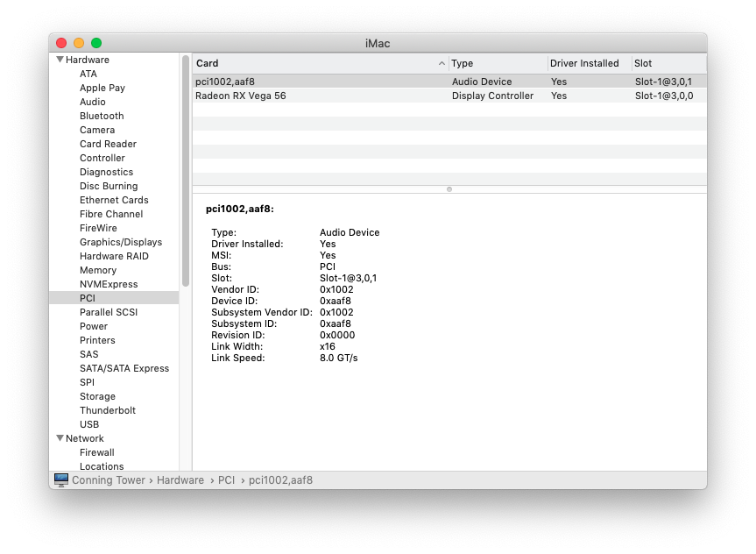View Storage information
Screen dimensions: 756x554
click(x=97, y=395)
